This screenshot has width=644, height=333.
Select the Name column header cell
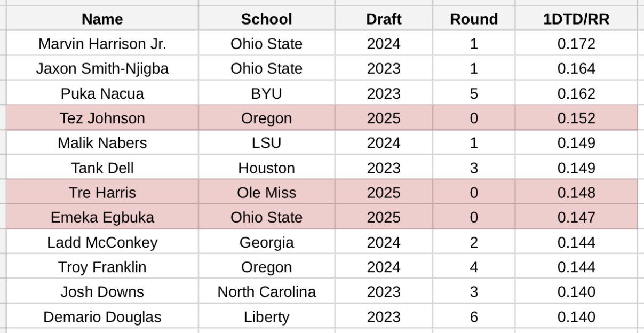102,19
